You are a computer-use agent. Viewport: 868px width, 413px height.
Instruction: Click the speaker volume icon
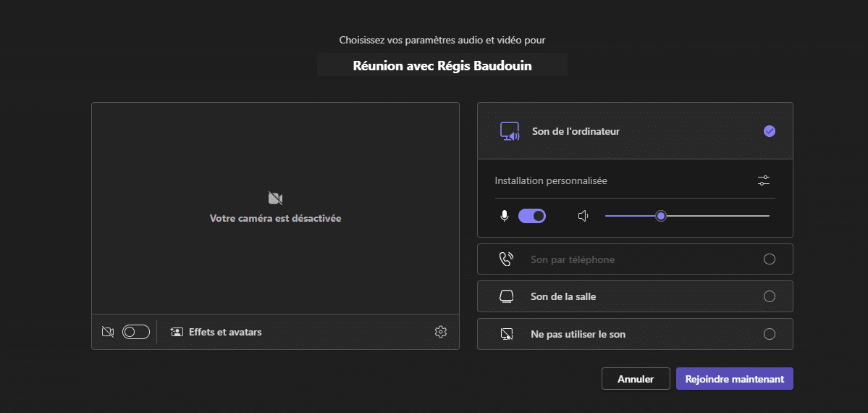[582, 216]
